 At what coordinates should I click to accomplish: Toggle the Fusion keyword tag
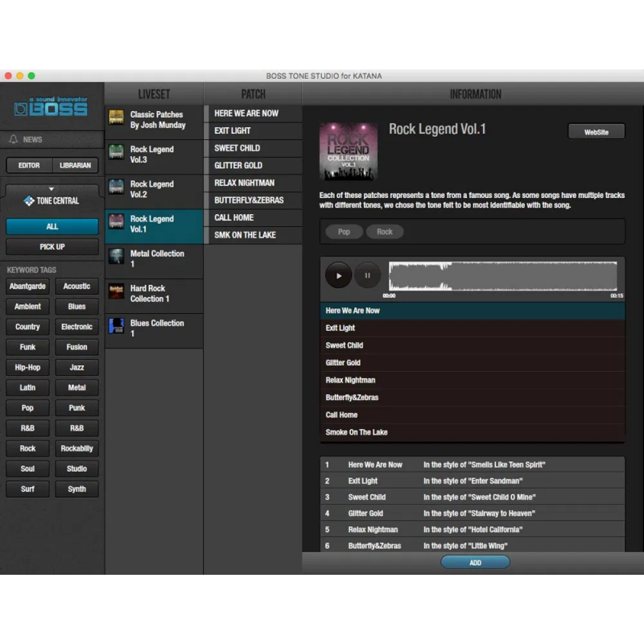click(76, 347)
